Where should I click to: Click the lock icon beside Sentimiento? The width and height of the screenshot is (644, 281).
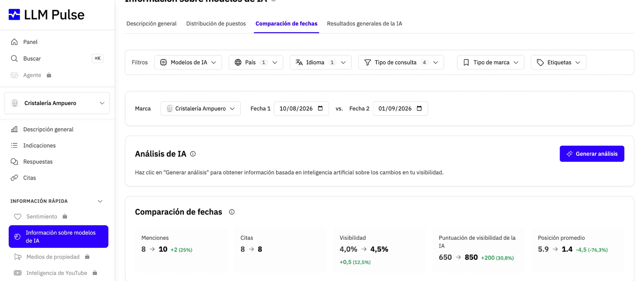pyautogui.click(x=65, y=216)
